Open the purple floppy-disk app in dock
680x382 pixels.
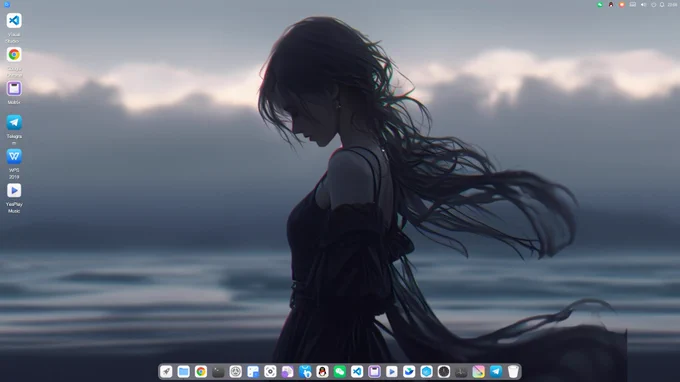click(374, 372)
